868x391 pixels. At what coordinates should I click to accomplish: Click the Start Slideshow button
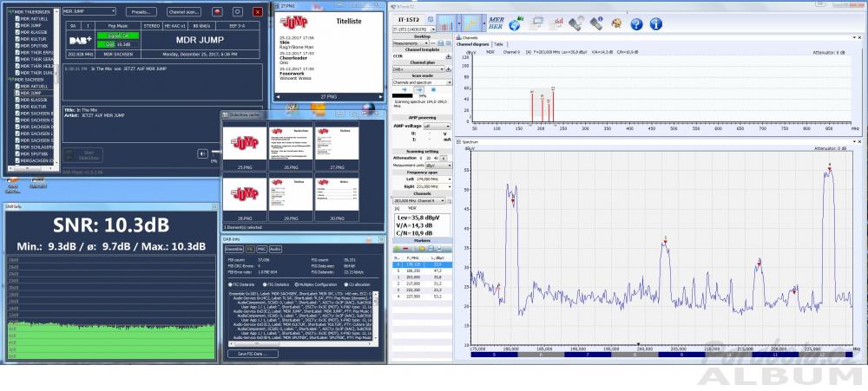pos(82,155)
